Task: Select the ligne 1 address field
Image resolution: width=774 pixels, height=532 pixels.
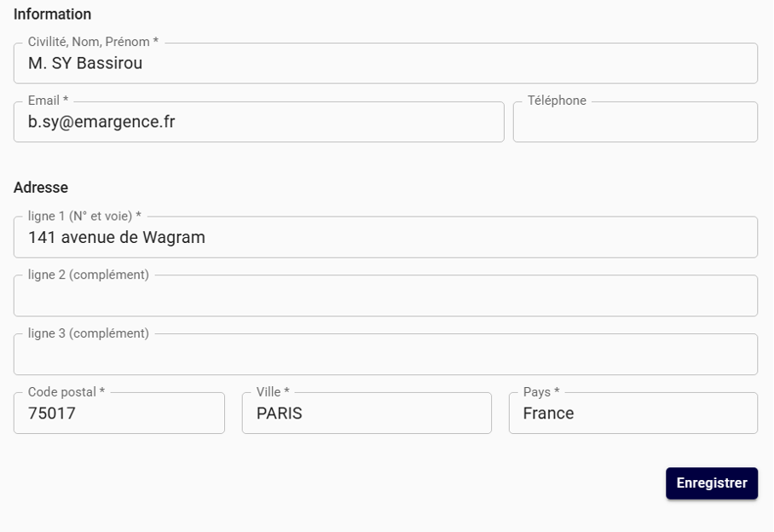Action: point(385,238)
